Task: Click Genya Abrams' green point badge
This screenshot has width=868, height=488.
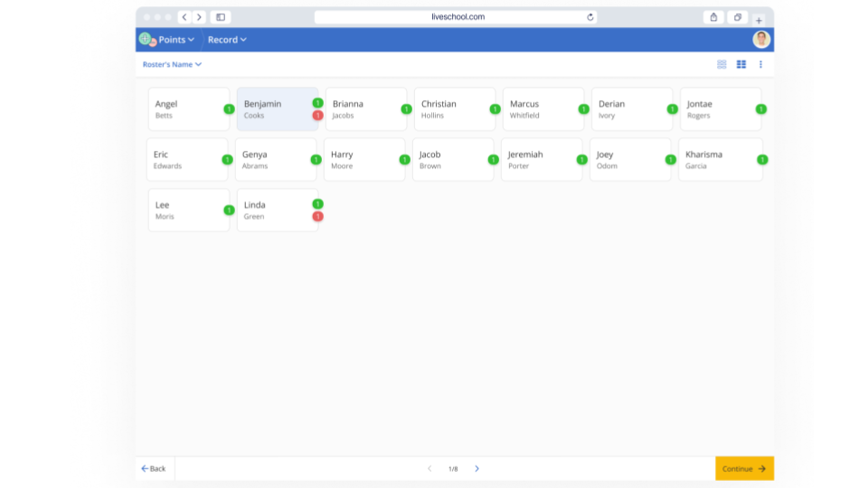Action: click(316, 159)
